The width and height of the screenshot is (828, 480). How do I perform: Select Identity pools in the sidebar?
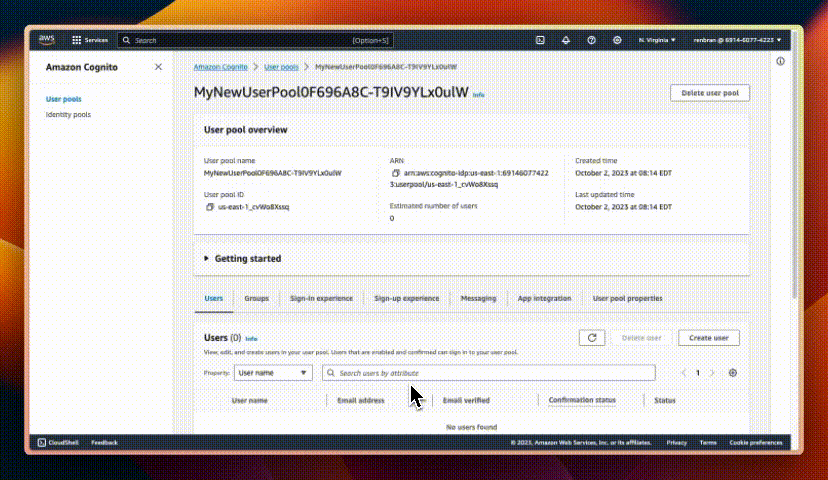point(68,115)
